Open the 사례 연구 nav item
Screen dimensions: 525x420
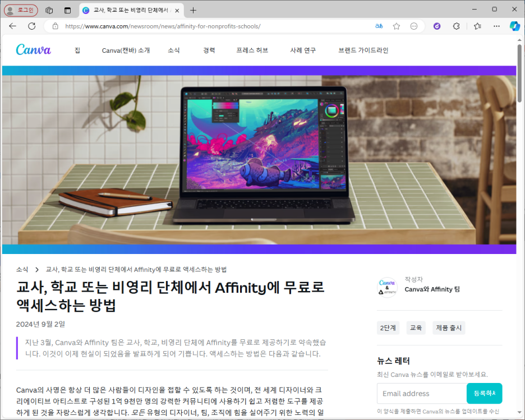coord(303,50)
